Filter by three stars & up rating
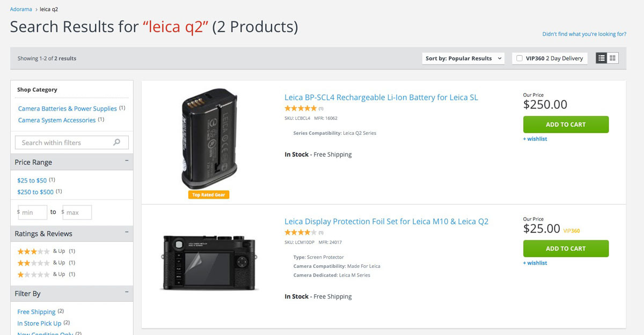The width and height of the screenshot is (644, 335). click(34, 251)
